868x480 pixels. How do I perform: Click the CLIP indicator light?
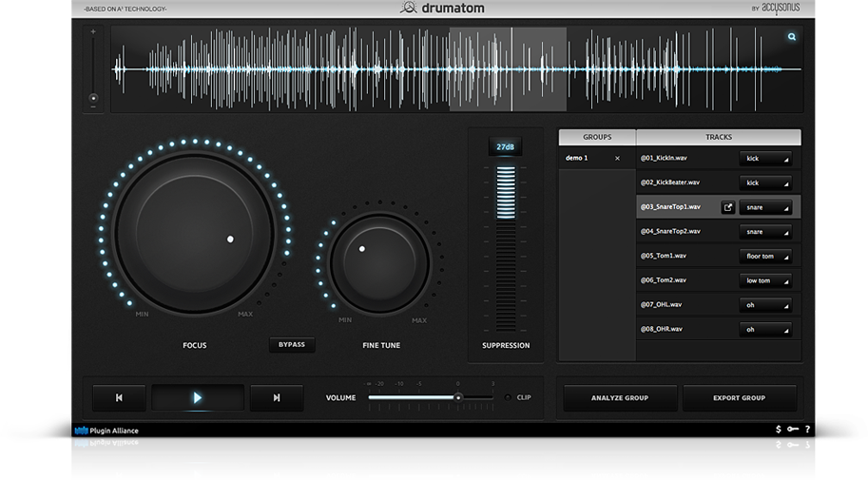(x=508, y=397)
